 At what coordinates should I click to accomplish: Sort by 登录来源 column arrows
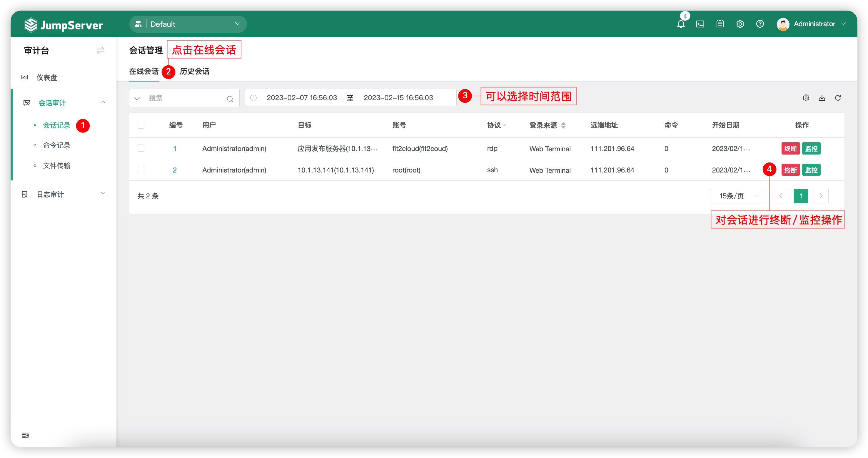[x=563, y=125]
